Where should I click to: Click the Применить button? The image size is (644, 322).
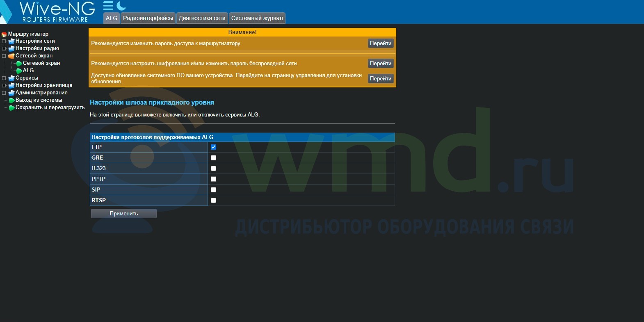pyautogui.click(x=123, y=213)
